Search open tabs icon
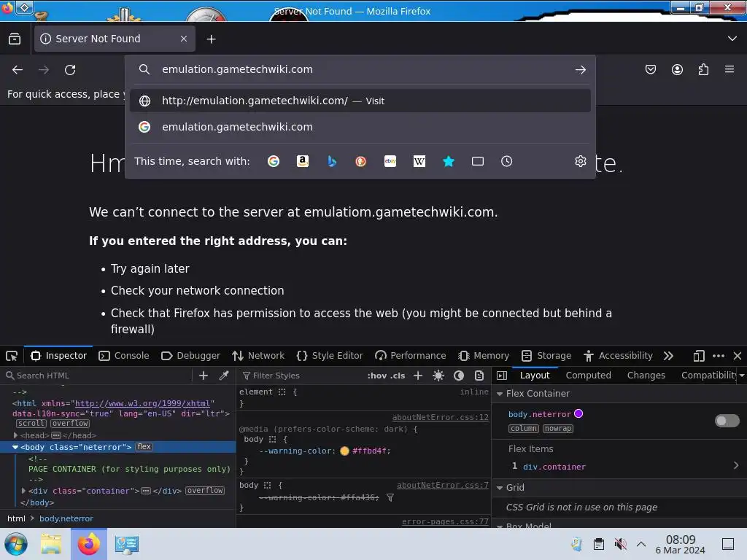This screenshot has width=747, height=560. [x=477, y=161]
